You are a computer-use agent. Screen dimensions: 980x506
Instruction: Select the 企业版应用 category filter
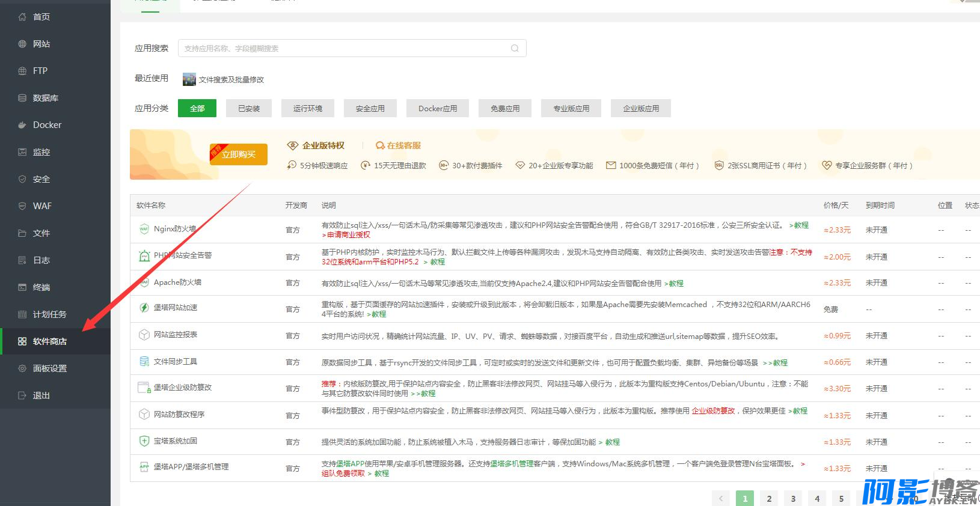[641, 108]
